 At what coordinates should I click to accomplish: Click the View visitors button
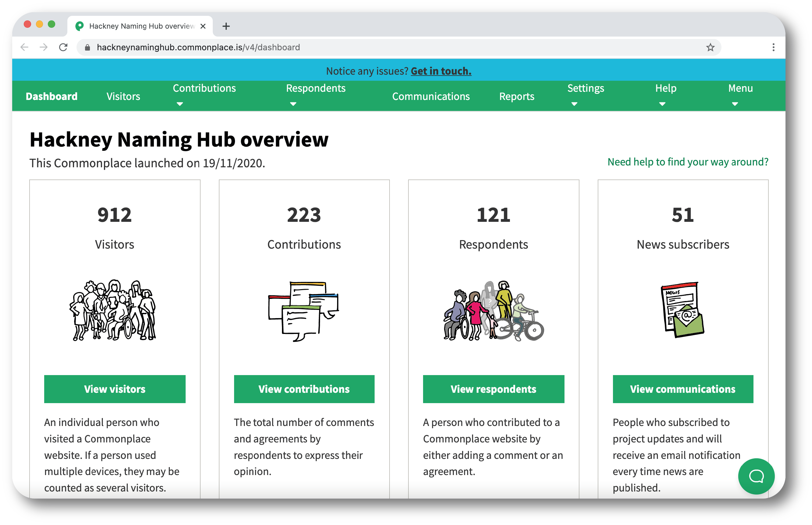point(115,389)
